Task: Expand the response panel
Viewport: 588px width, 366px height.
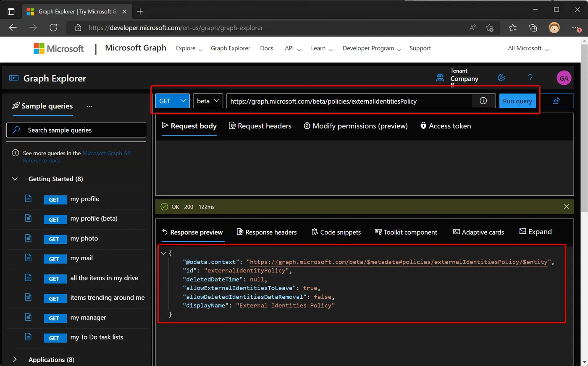Action: point(535,232)
